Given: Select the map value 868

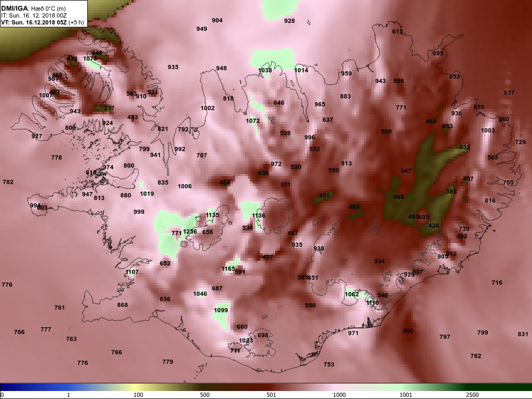Looking at the screenshot, I should point(122,305).
